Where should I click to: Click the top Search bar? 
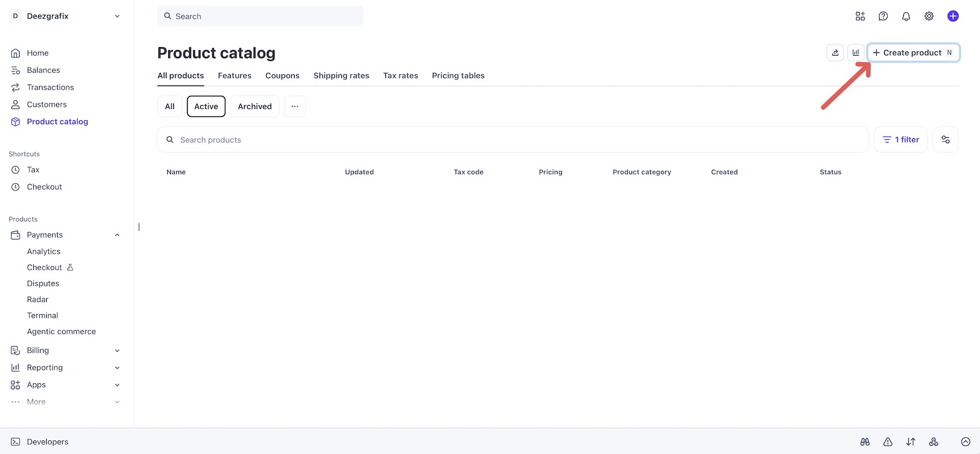click(260, 16)
